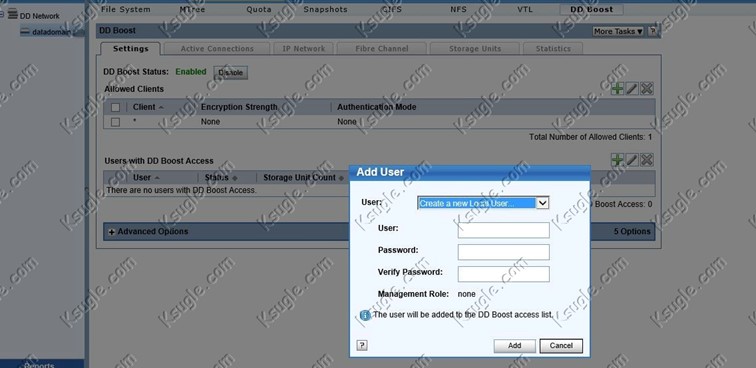Expand the Advanced Options section
The width and height of the screenshot is (756, 368).
(x=148, y=232)
